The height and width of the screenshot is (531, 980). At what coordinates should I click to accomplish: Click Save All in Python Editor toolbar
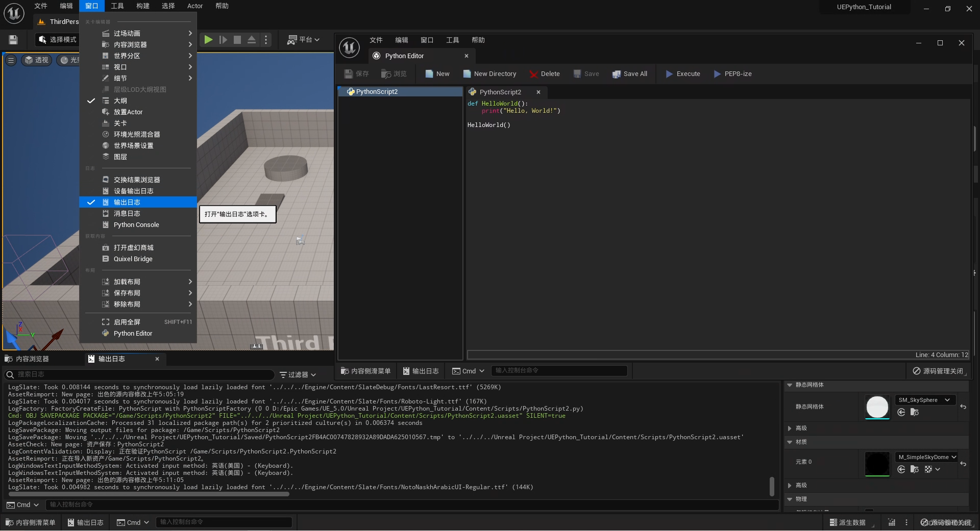(630, 74)
